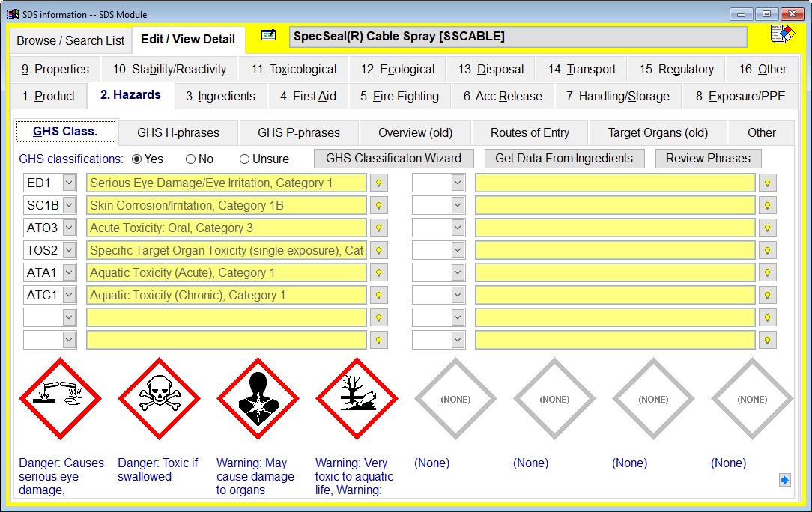Open the Overview (old) sub-tab

pyautogui.click(x=415, y=133)
